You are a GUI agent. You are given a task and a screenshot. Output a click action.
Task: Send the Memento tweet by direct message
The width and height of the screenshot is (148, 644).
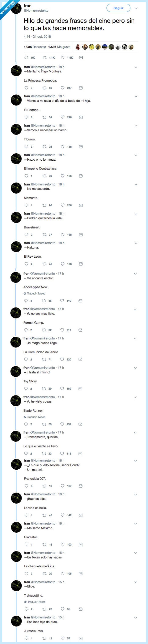[81, 205]
